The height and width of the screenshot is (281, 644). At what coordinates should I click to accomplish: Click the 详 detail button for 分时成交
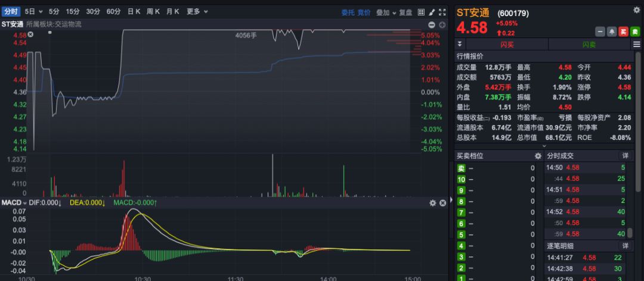[625, 156]
